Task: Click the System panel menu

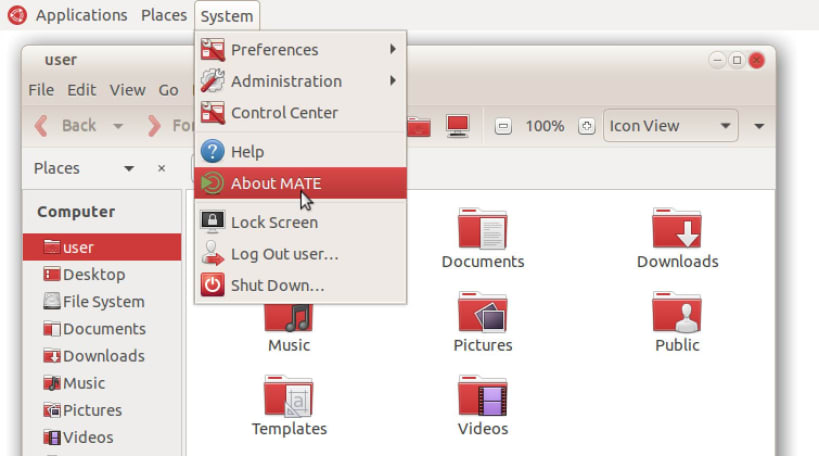Action: click(227, 16)
